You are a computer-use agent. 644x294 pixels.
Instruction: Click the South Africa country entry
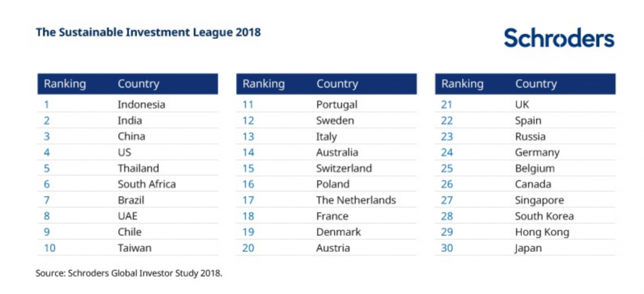[x=146, y=184]
